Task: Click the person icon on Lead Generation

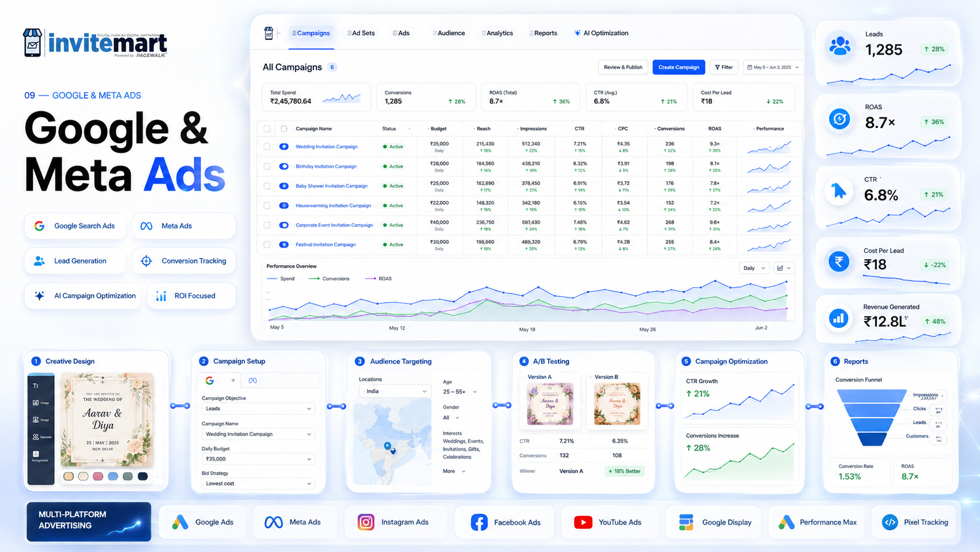Action: click(x=39, y=261)
